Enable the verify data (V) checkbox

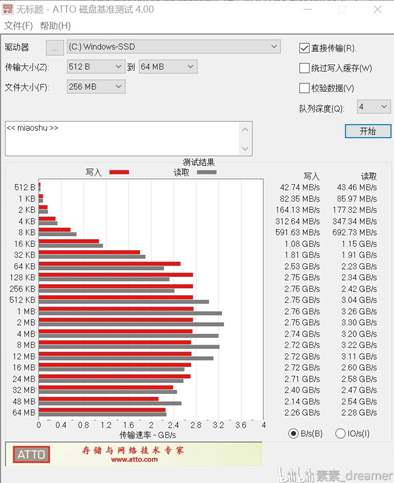[x=304, y=88]
